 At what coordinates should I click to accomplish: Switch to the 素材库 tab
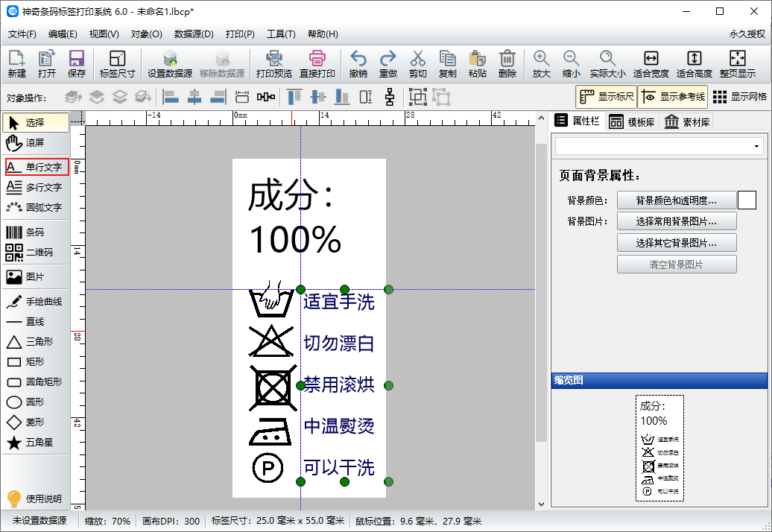click(x=686, y=122)
